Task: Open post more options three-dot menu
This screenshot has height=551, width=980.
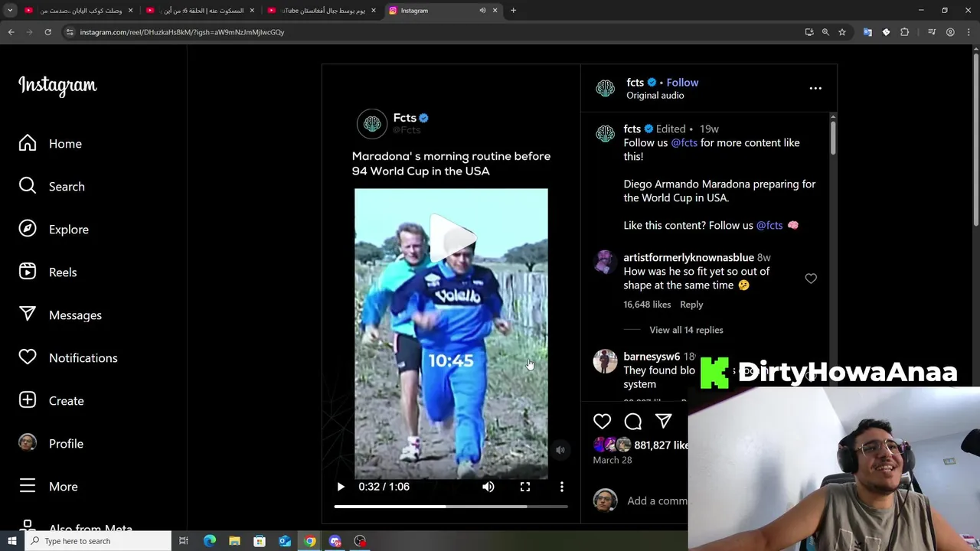Action: point(815,89)
